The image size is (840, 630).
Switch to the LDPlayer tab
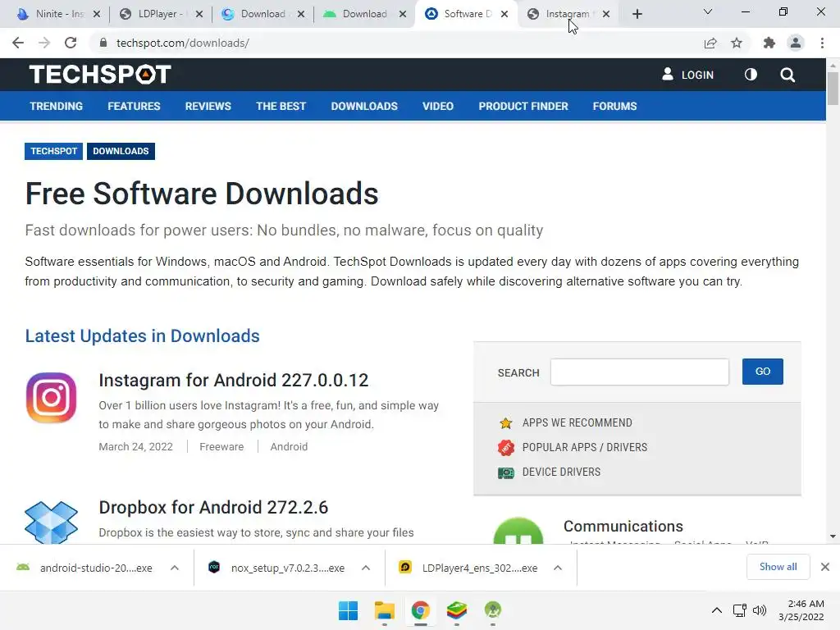[x=161, y=14]
